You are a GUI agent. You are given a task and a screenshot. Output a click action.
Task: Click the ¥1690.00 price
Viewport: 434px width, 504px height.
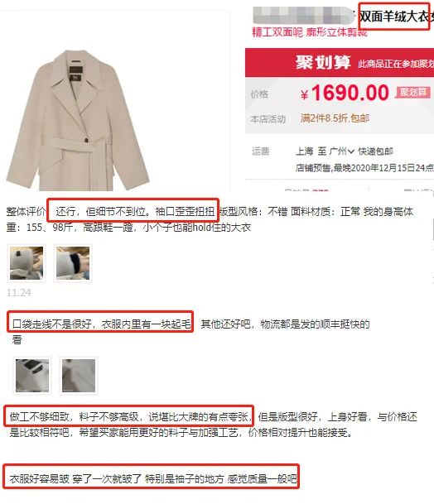tap(345, 93)
